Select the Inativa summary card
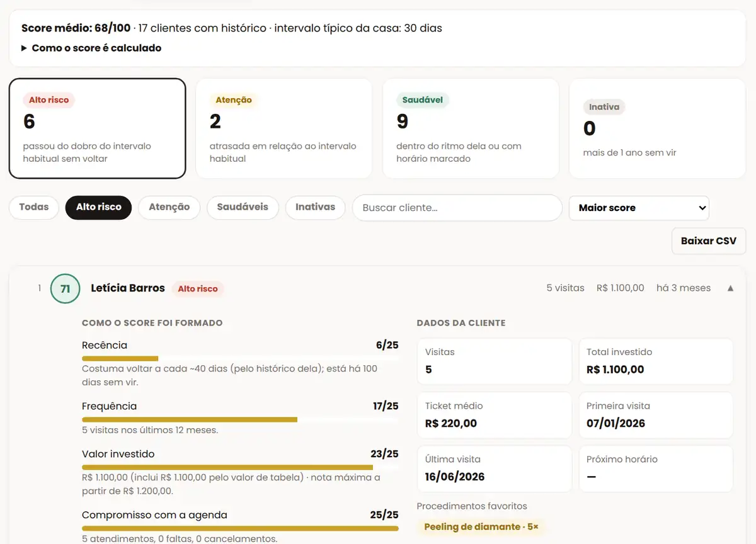This screenshot has height=544, width=756. (x=657, y=128)
